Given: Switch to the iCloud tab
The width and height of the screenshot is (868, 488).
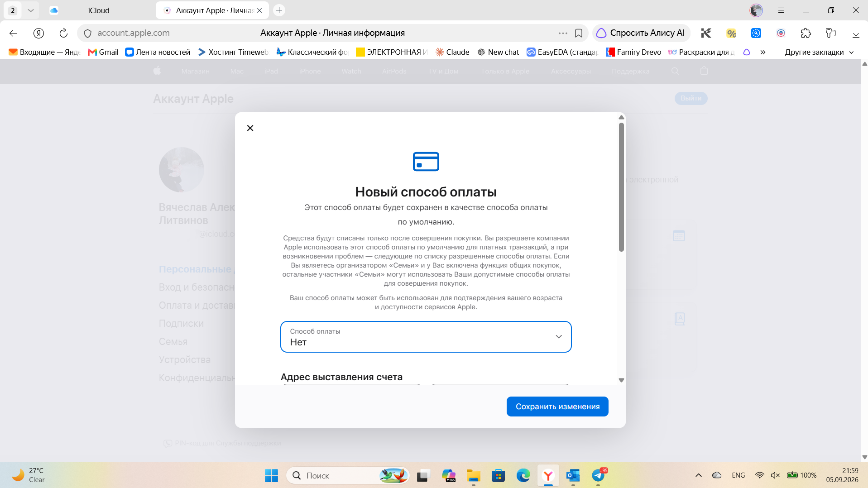Looking at the screenshot, I should 99,10.
